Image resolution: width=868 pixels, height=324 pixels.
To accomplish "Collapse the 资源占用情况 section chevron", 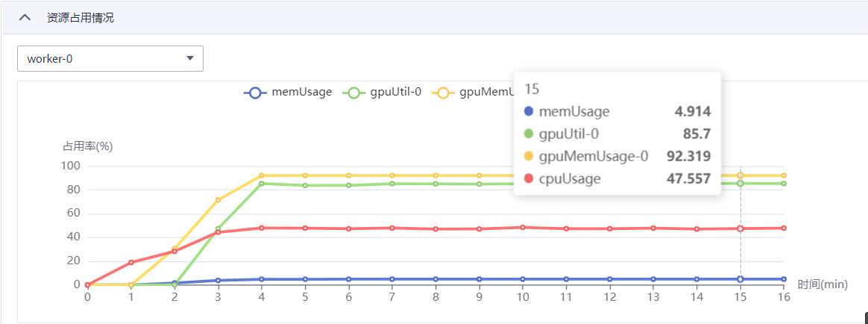I will coord(25,18).
